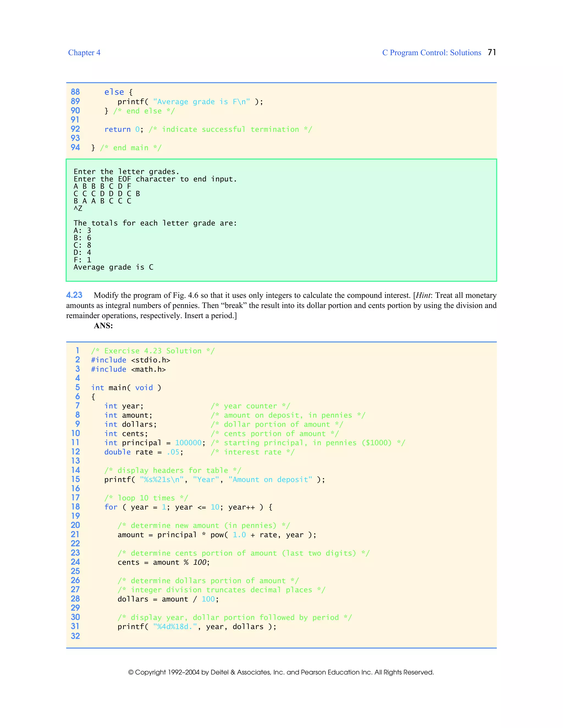Viewport: 563px width, 728px height.
Task: Click line number 88 in code listing
Action: point(75,92)
